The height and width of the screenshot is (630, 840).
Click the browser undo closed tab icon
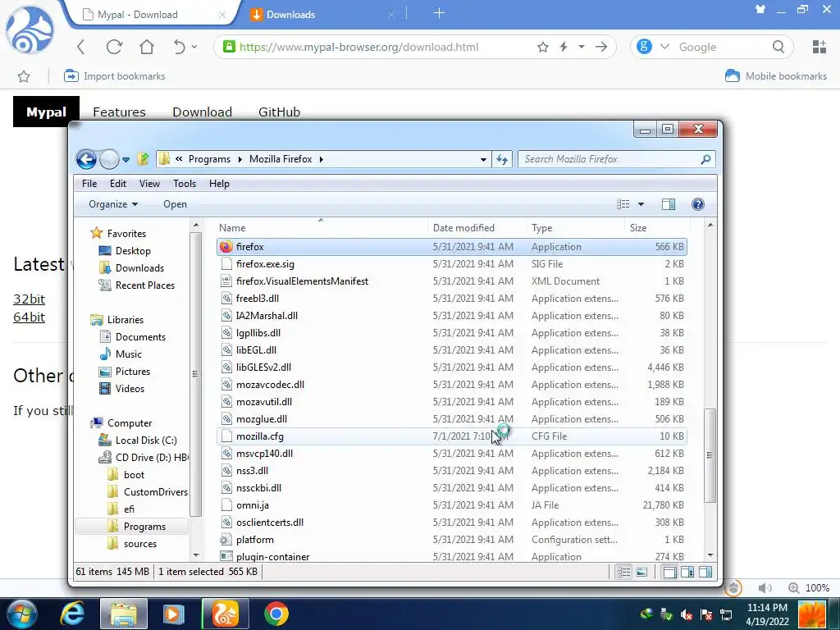point(180,47)
